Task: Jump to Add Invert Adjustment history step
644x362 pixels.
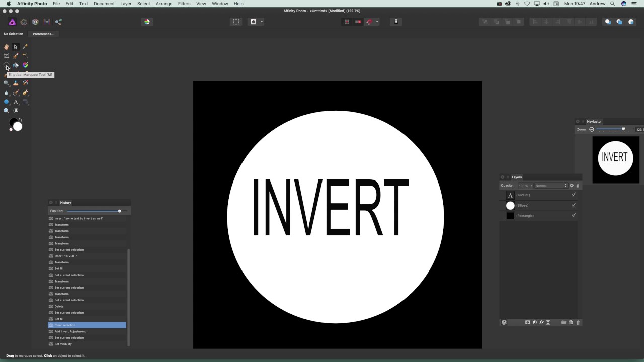Action: click(87, 331)
